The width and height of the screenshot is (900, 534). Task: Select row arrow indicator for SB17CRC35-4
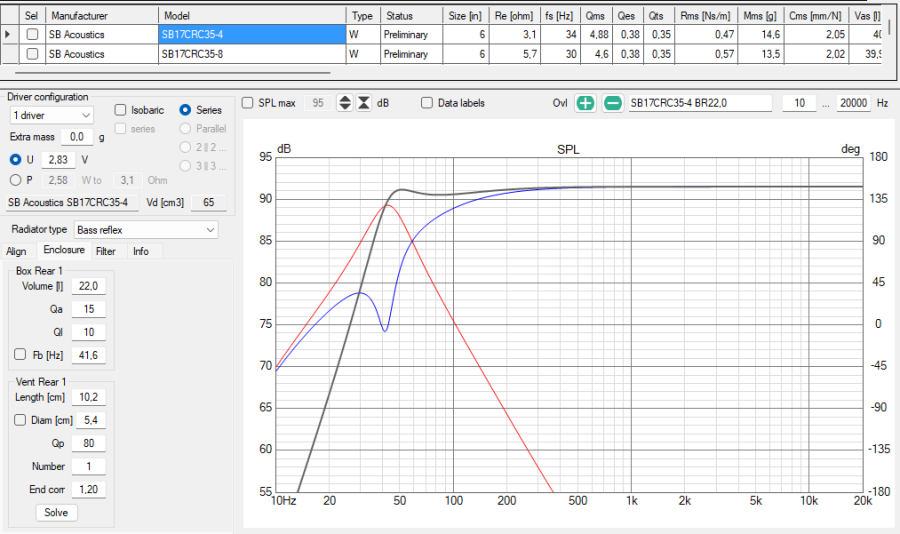click(x=7, y=34)
